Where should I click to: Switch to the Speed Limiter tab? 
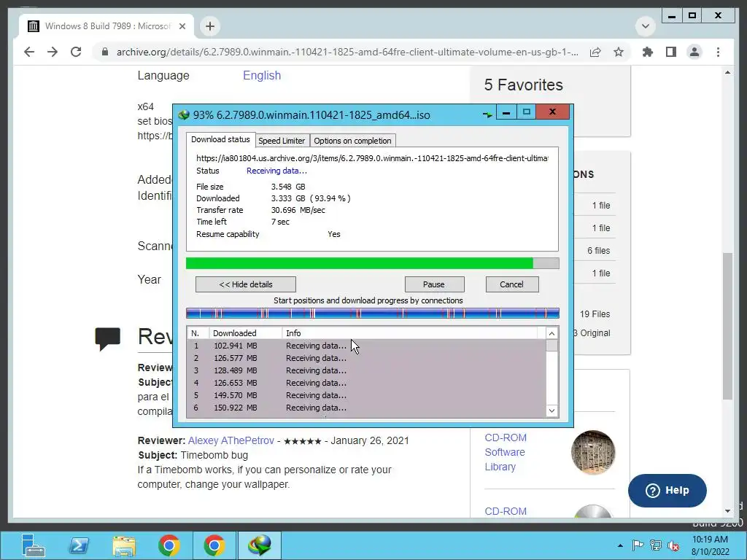point(282,141)
